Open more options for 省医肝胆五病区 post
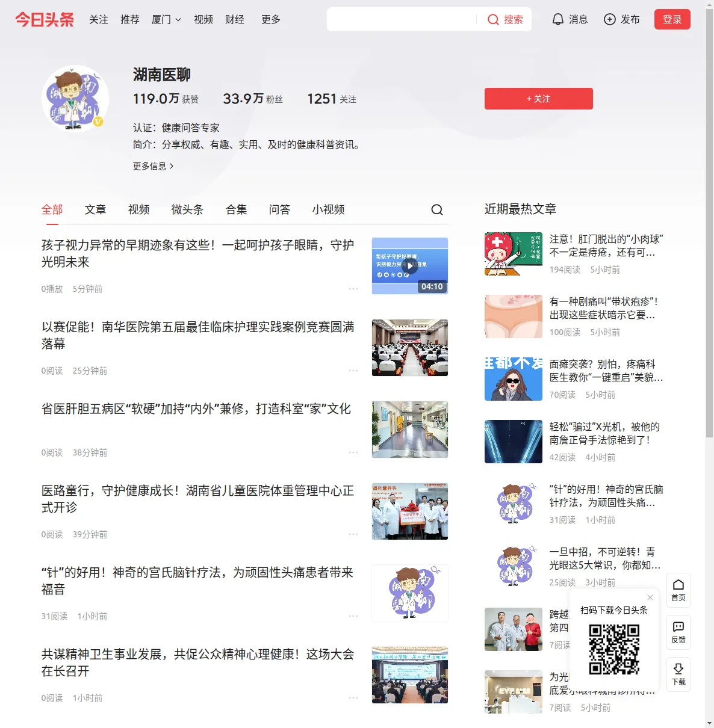 coord(353,452)
